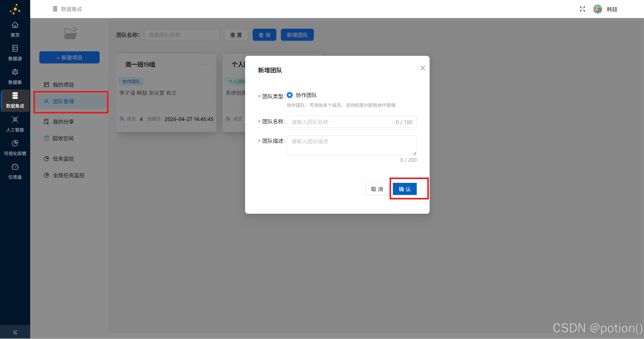Open the 人工智能 section
Screen dimensions: 644x339
point(15,124)
